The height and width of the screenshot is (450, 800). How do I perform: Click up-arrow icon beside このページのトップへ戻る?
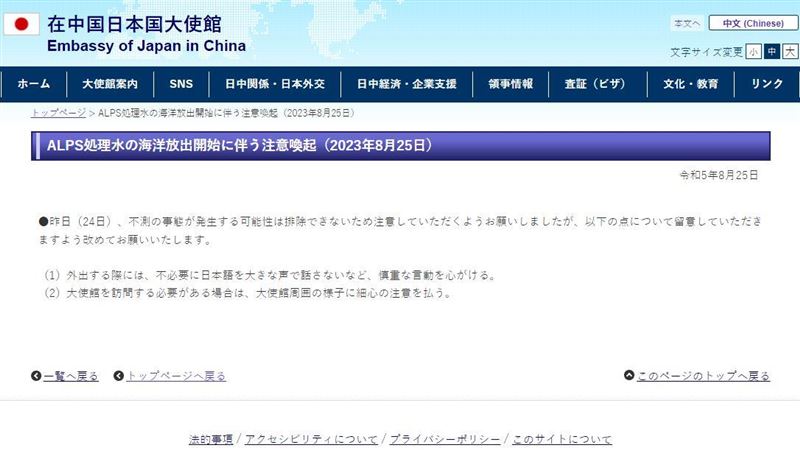coord(629,376)
